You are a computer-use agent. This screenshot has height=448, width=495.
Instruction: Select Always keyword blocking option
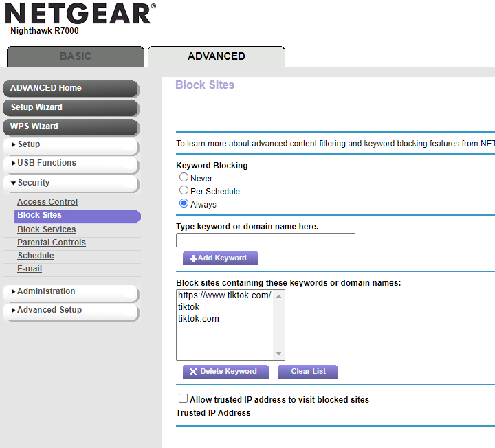point(184,203)
